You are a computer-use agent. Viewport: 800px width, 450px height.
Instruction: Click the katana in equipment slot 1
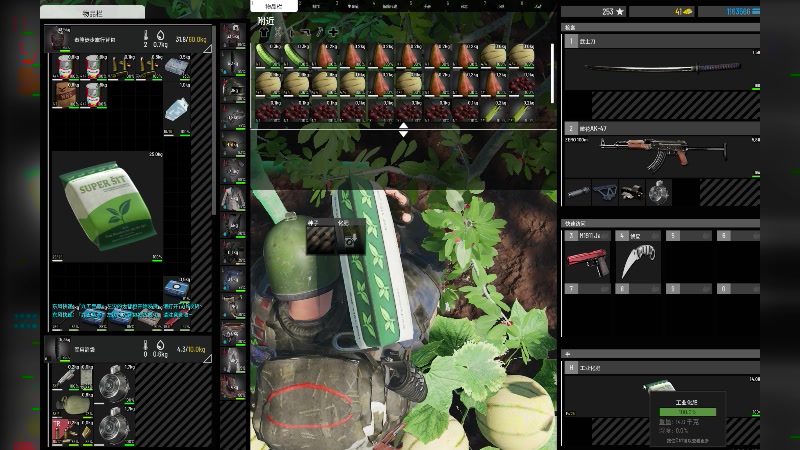662,68
